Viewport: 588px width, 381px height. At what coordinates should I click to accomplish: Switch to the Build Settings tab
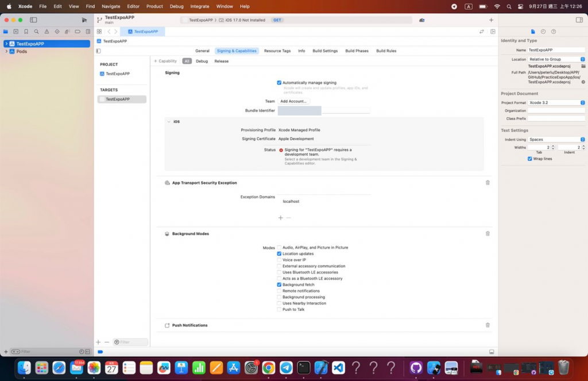pyautogui.click(x=325, y=51)
